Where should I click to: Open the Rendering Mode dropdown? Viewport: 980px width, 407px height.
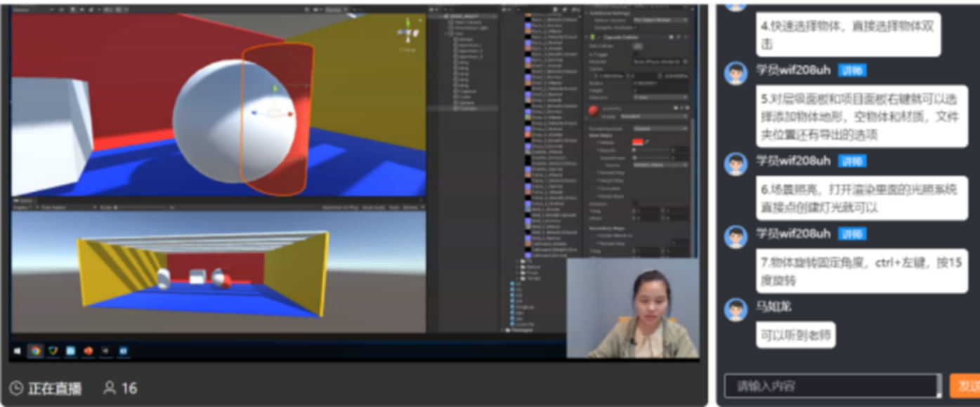[x=660, y=129]
